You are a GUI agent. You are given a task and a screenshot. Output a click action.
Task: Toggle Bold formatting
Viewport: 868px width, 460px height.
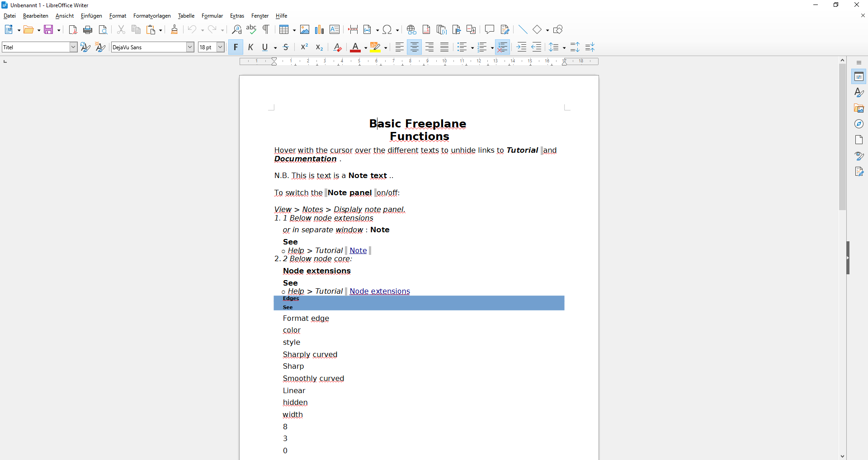[x=236, y=47]
